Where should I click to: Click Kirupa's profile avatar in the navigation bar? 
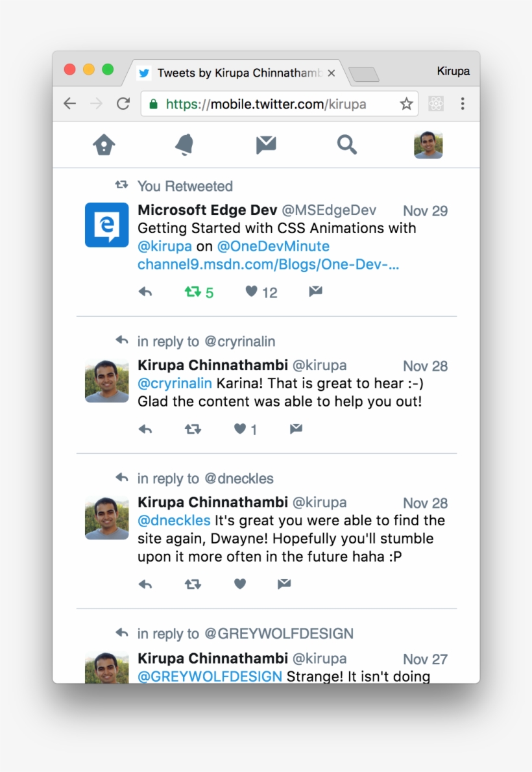(428, 144)
